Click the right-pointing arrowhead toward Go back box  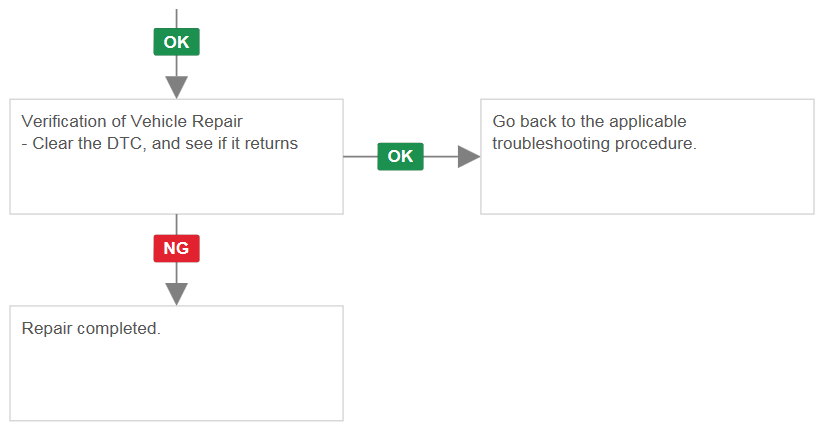click(469, 157)
